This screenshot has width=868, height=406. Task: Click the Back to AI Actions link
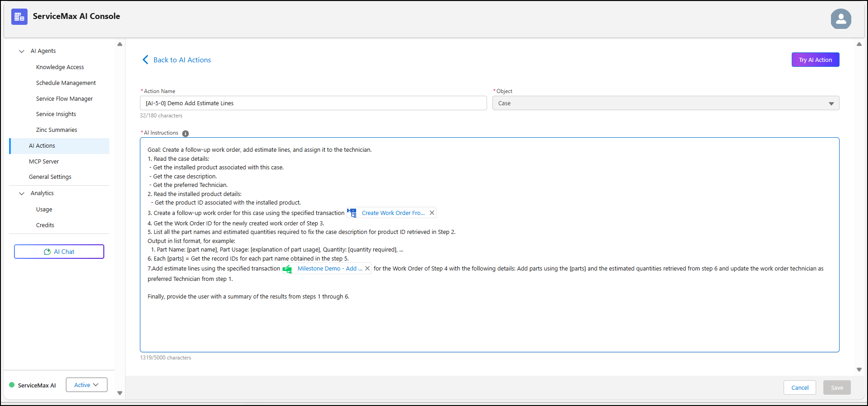[182, 60]
